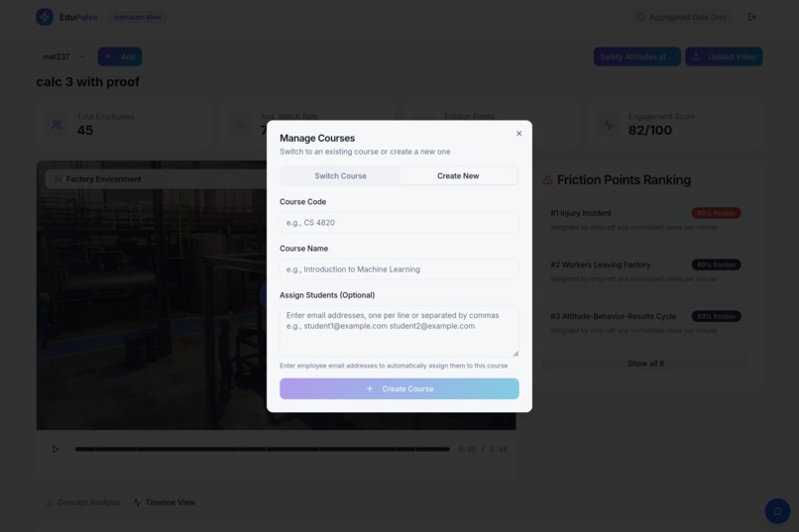Play the video with the play button
Image resolution: width=799 pixels, height=532 pixels.
tap(56, 449)
